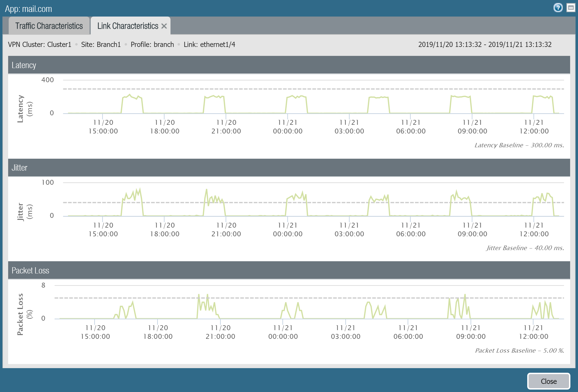Click the Link: ethernet1/4 breadcrumb
The image size is (578, 392).
[209, 44]
